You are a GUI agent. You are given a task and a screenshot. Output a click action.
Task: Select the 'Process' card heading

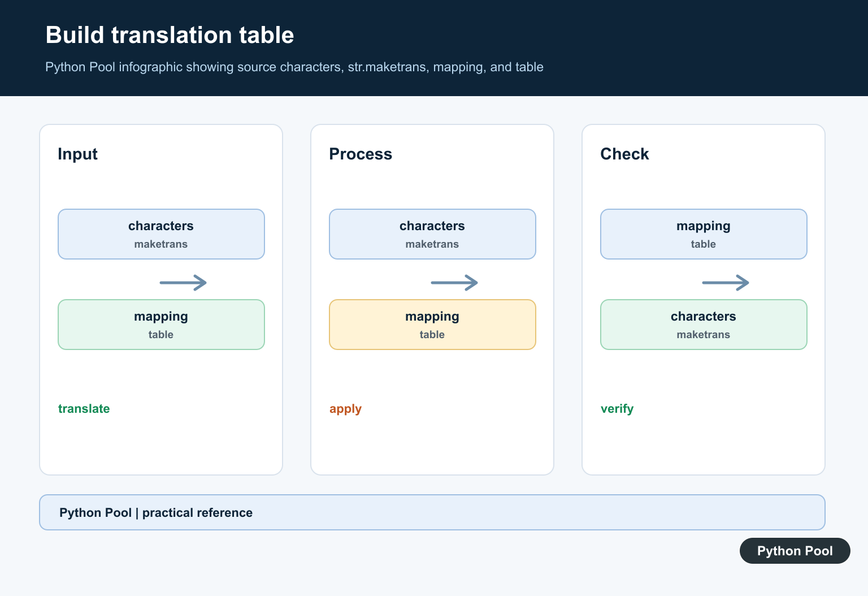point(361,154)
